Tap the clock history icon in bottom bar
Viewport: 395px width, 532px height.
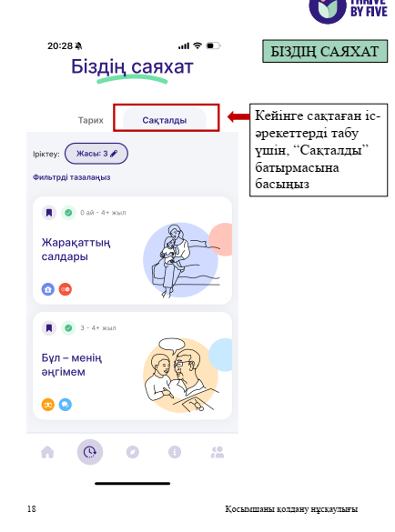[90, 452]
